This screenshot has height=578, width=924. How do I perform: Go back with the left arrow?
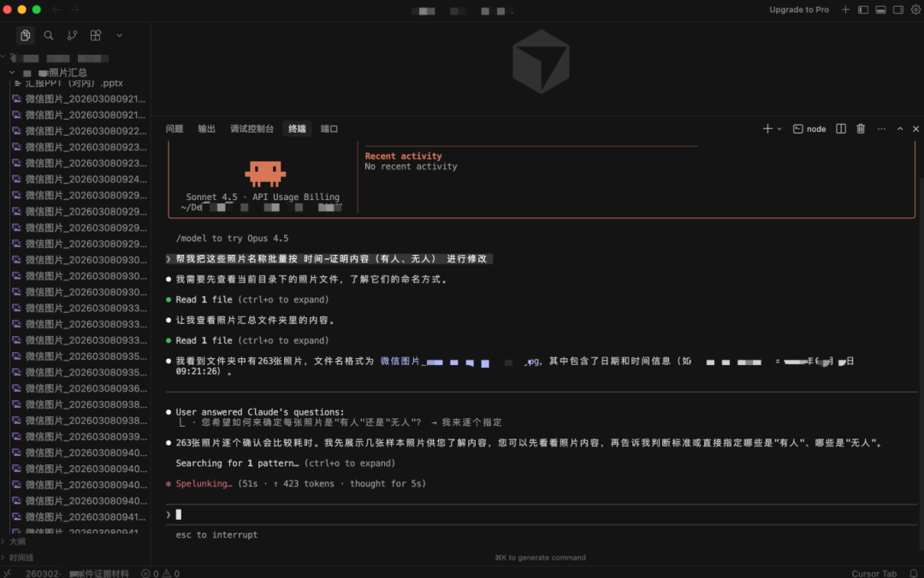point(56,10)
